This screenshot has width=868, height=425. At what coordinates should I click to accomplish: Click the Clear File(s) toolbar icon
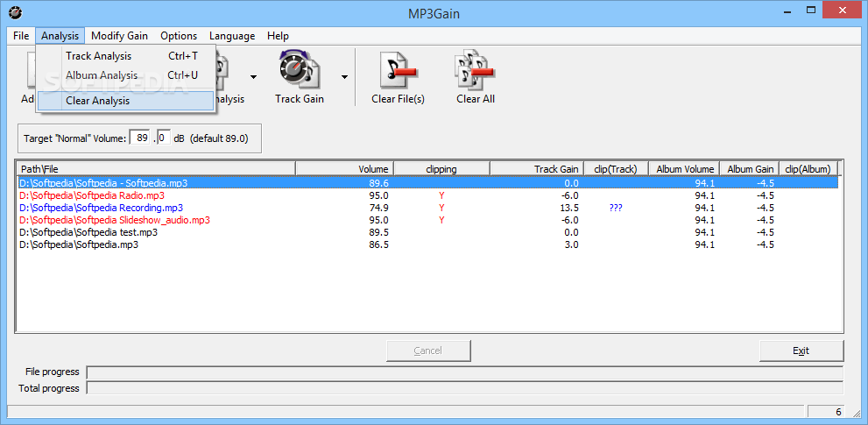coord(398,70)
